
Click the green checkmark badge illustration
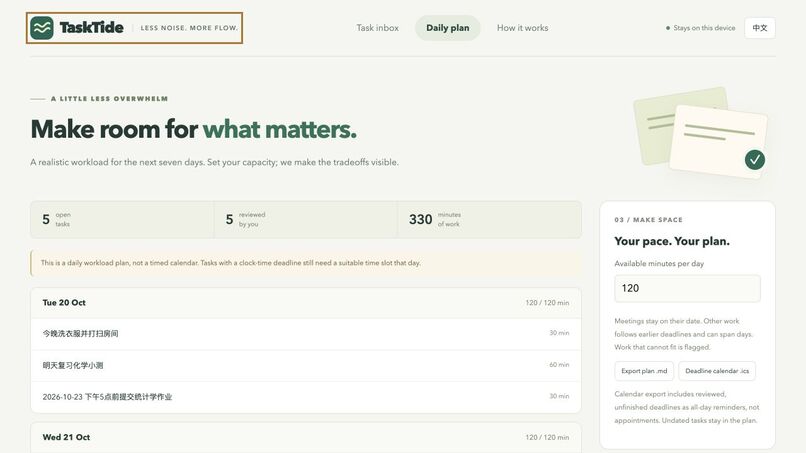click(x=755, y=160)
